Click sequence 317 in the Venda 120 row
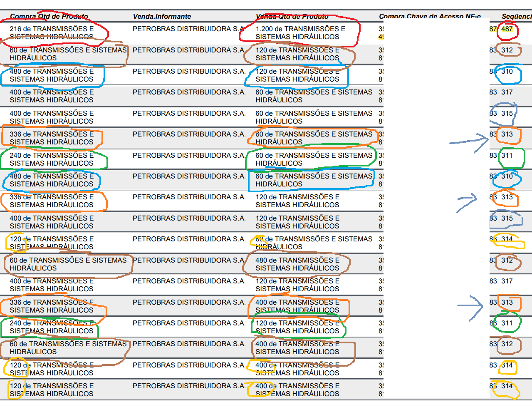532x402 pixels. tap(507, 281)
